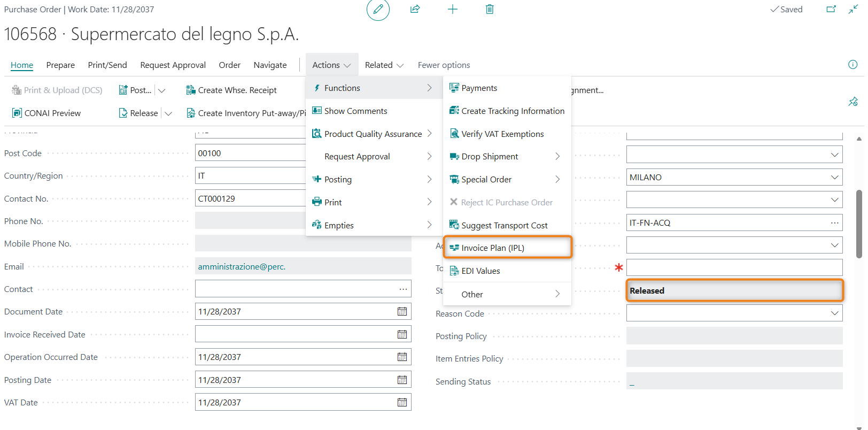Expand the Reason Code dropdown

834,313
